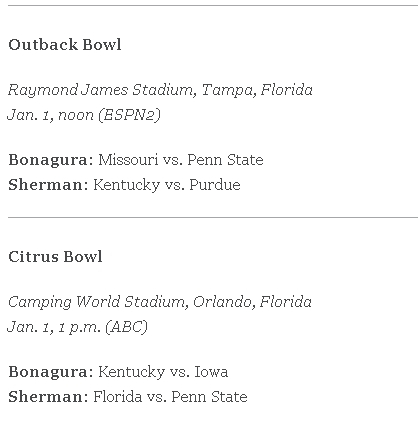Click the word Iowa in Citrus Bowl

pyautogui.click(x=211, y=372)
